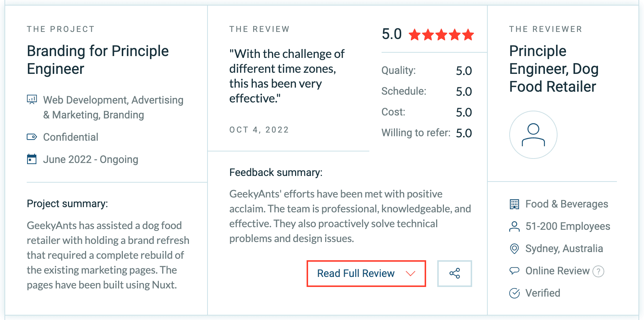
Task: Click the share icon button
Action: 454,274
